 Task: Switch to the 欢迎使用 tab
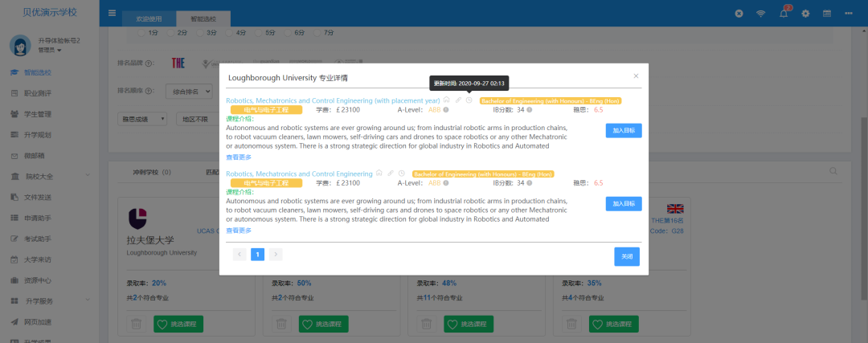149,18
